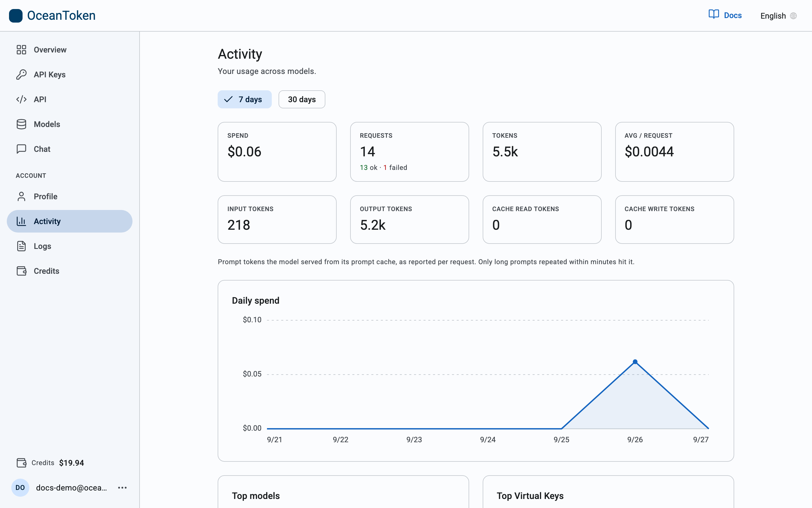This screenshot has height=508, width=812.
Task: Open the Chat section
Action: (69, 149)
